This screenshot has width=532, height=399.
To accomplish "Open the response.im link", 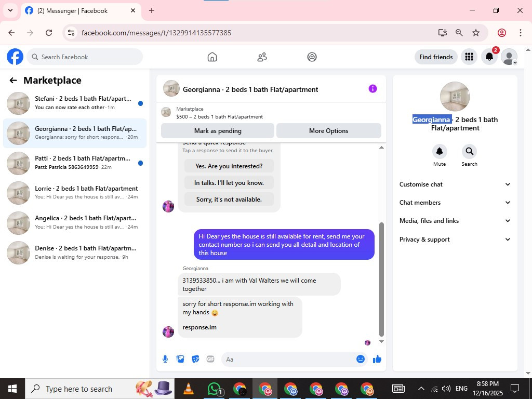I will point(199,327).
